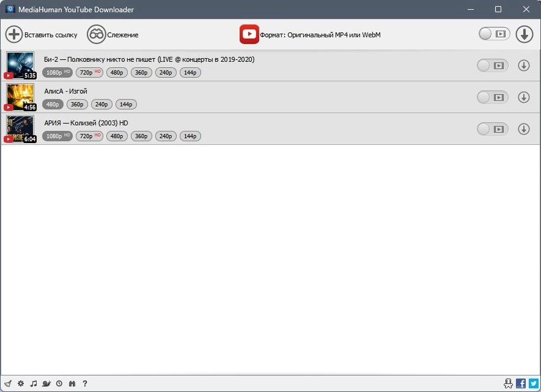Choose 480p quality for the Би-2 video
The height and width of the screenshot is (392, 541).
pos(117,72)
